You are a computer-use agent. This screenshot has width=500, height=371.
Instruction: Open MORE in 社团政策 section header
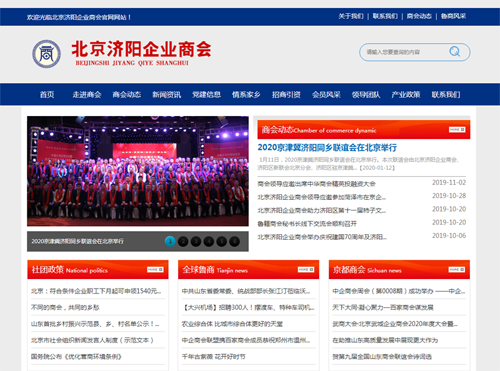[x=155, y=269]
